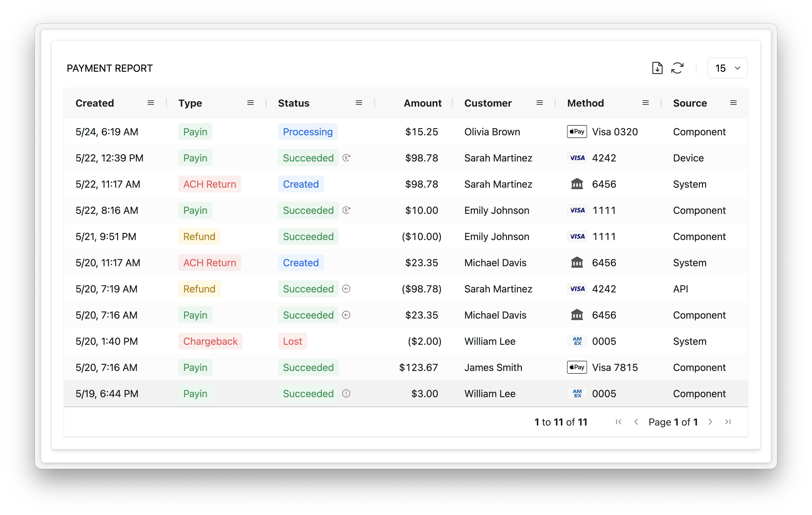Click the Processing status badge for Olivia Brown
The height and width of the screenshot is (515, 812).
(x=307, y=132)
